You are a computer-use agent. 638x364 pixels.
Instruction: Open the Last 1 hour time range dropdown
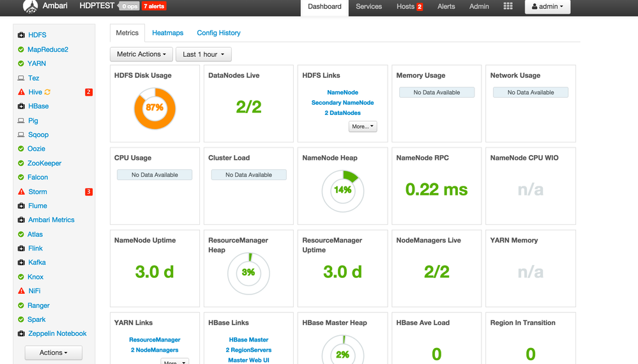click(x=204, y=54)
